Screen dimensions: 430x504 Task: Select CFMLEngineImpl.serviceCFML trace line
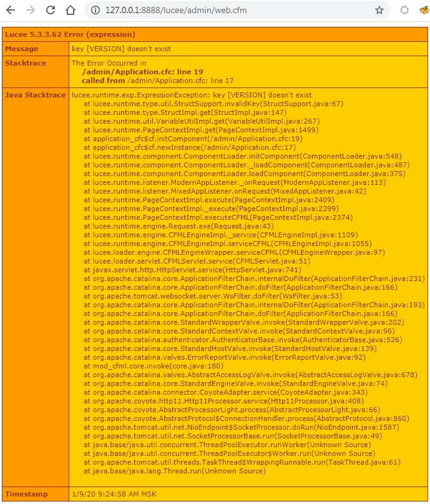[x=228, y=244]
